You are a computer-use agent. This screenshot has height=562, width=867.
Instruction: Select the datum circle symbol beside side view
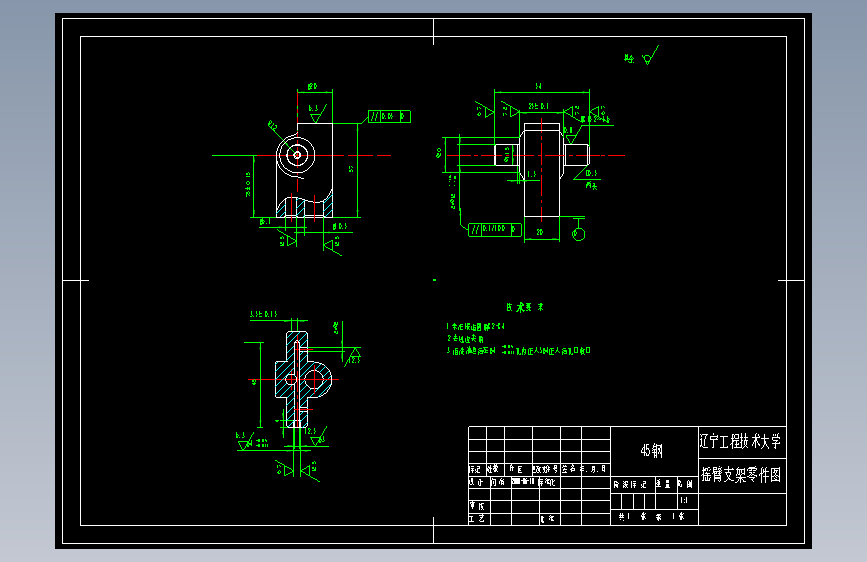578,235
